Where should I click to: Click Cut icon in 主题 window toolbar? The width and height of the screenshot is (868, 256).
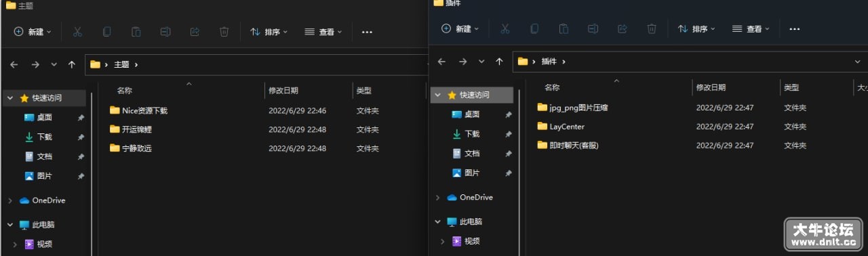coord(77,32)
